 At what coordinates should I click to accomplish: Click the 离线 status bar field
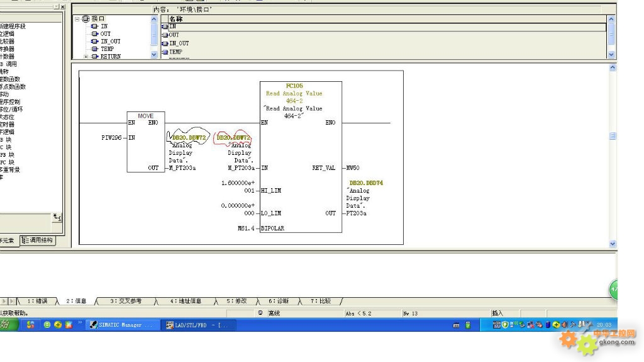[304, 314]
